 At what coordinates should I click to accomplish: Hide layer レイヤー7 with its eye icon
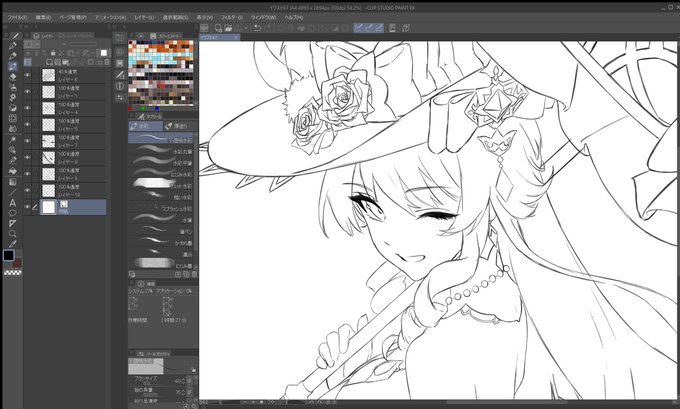point(28,141)
